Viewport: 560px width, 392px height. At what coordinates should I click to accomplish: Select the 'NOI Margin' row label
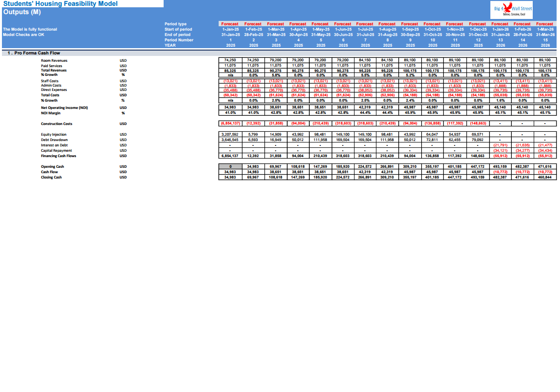click(x=51, y=113)
